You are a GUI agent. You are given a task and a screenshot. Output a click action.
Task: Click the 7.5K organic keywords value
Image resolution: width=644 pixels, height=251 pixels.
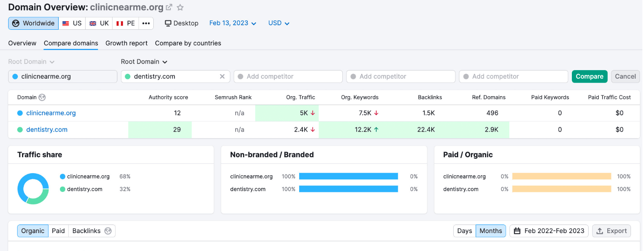coord(365,113)
